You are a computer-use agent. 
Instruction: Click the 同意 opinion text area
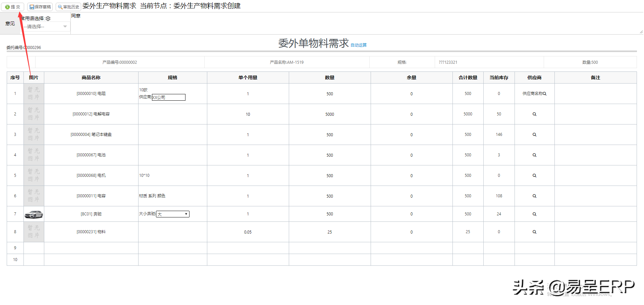[356, 23]
